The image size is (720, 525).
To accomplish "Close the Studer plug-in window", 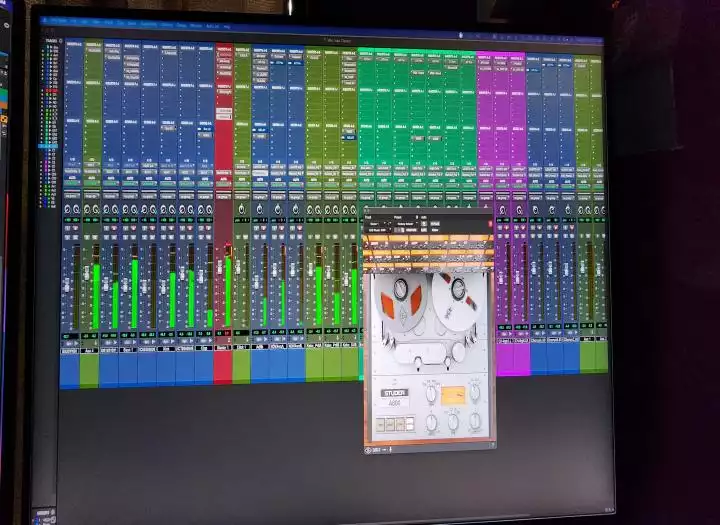I will pyautogui.click(x=366, y=211).
